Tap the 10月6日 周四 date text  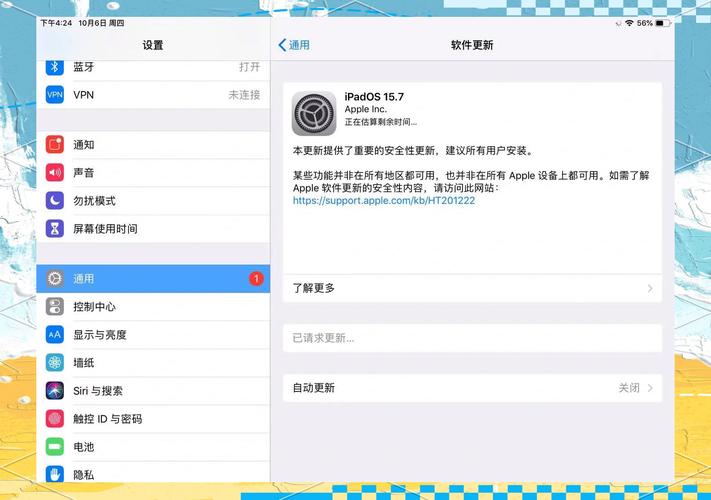pos(101,23)
